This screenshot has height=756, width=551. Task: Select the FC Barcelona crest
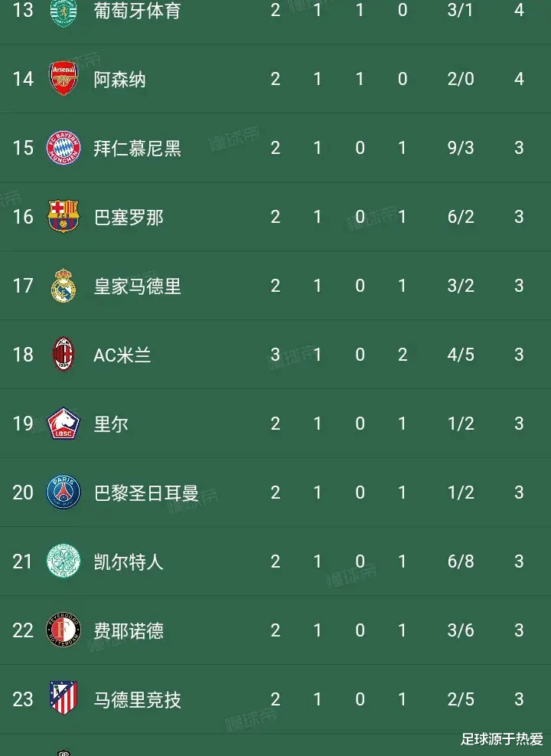click(x=64, y=216)
